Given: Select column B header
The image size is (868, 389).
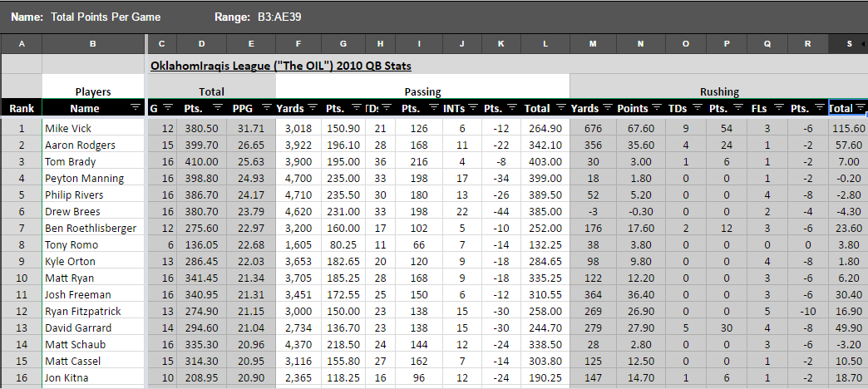Looking at the screenshot, I should point(92,44).
